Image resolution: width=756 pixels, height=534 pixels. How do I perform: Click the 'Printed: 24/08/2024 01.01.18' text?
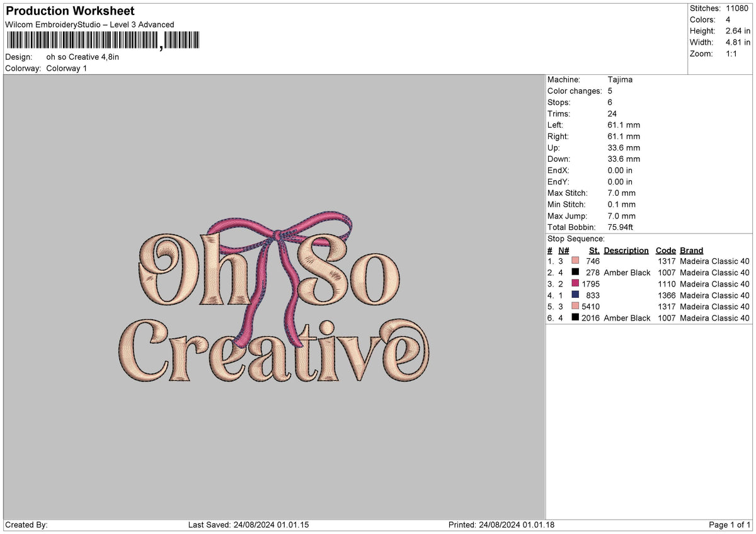pos(501,525)
